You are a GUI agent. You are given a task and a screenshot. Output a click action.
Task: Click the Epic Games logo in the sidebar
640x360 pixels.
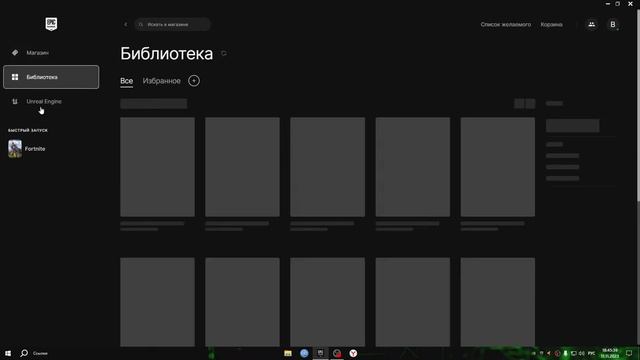point(51,24)
